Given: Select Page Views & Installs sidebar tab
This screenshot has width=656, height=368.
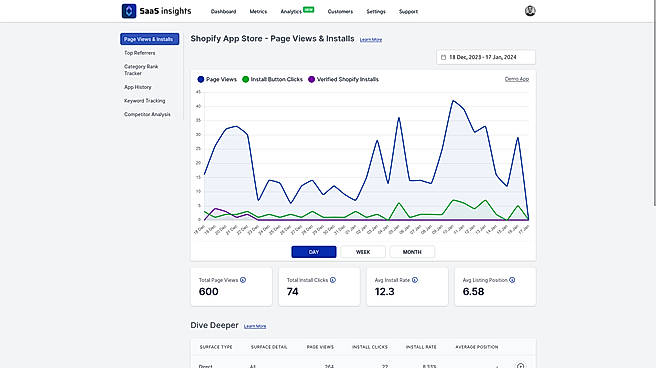Looking at the screenshot, I should [x=149, y=39].
